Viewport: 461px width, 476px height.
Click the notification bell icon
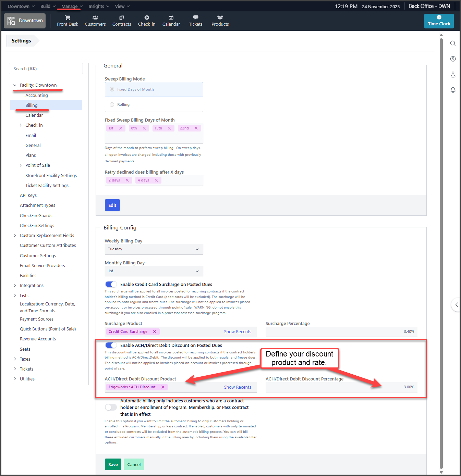(x=453, y=90)
